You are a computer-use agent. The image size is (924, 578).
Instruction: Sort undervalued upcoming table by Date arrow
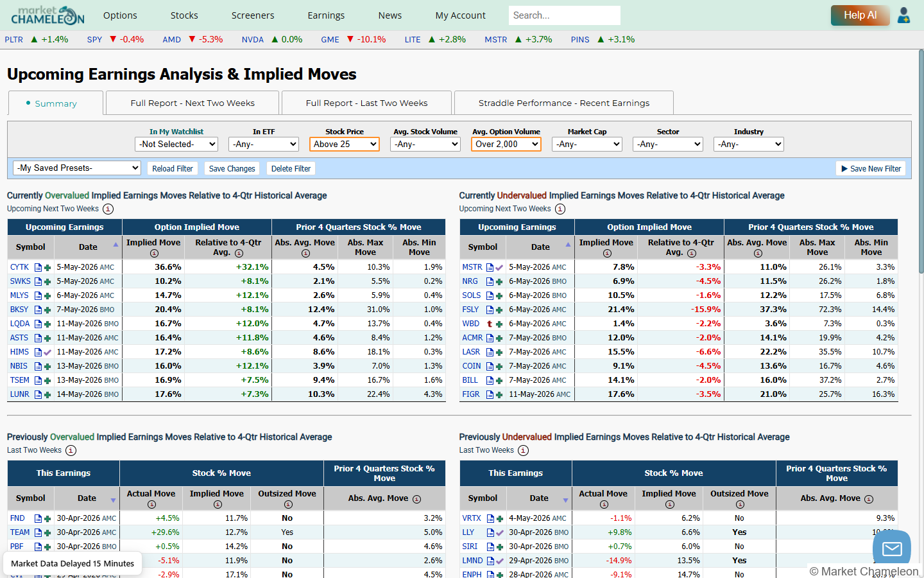coord(569,245)
